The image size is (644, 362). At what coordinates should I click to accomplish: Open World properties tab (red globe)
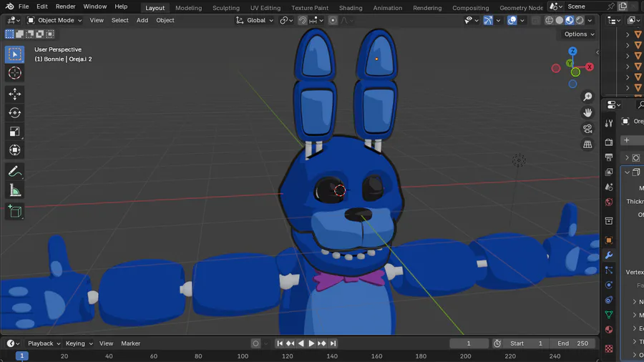[x=609, y=202]
